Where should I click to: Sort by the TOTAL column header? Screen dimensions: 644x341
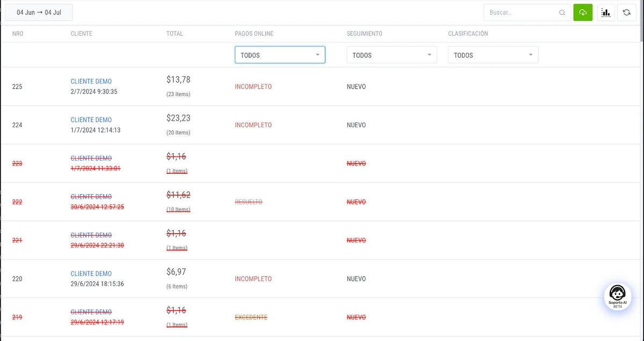(x=174, y=34)
